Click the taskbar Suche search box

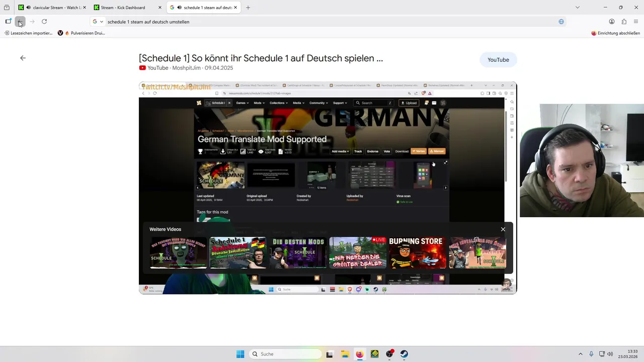pyautogui.click(x=285, y=354)
